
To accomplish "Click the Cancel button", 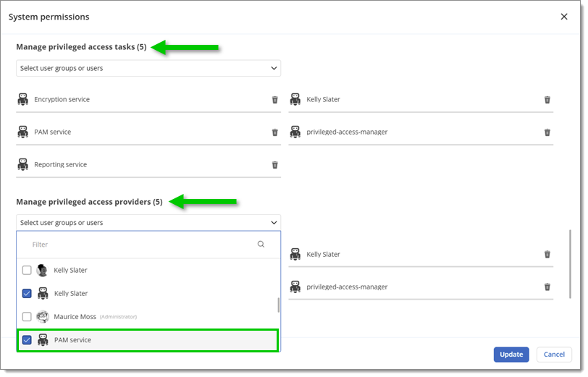I will 554,355.
